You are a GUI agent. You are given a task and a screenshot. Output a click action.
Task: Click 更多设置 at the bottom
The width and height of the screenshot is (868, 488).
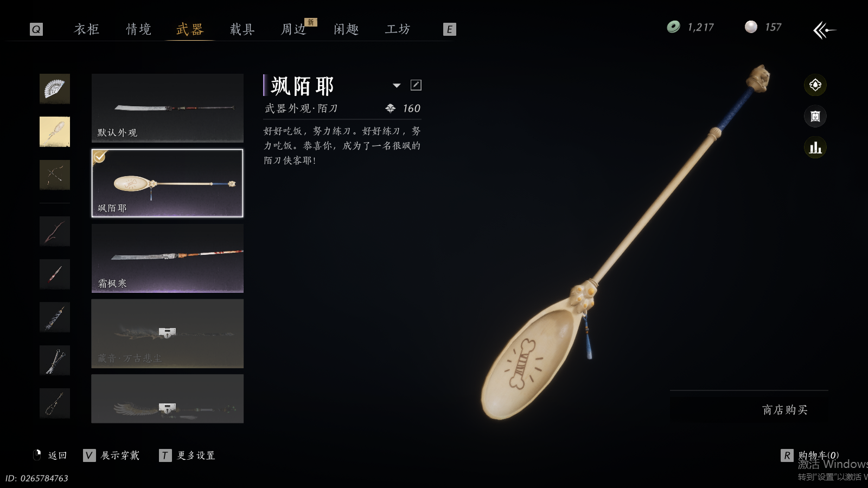tap(196, 455)
